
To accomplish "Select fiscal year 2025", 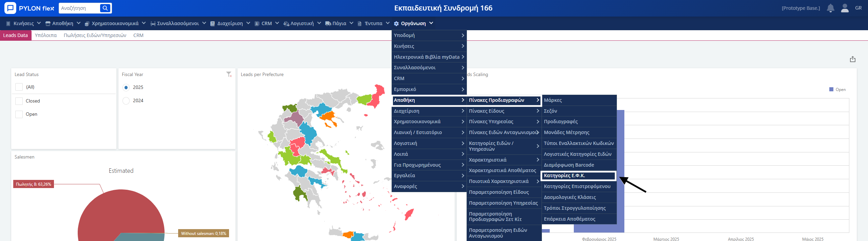I will click(x=126, y=87).
